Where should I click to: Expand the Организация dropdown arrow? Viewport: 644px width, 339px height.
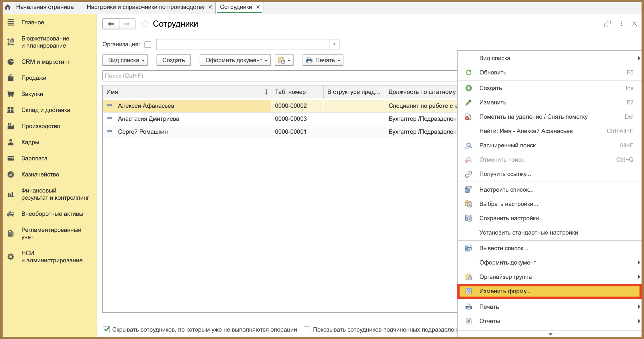click(x=334, y=45)
